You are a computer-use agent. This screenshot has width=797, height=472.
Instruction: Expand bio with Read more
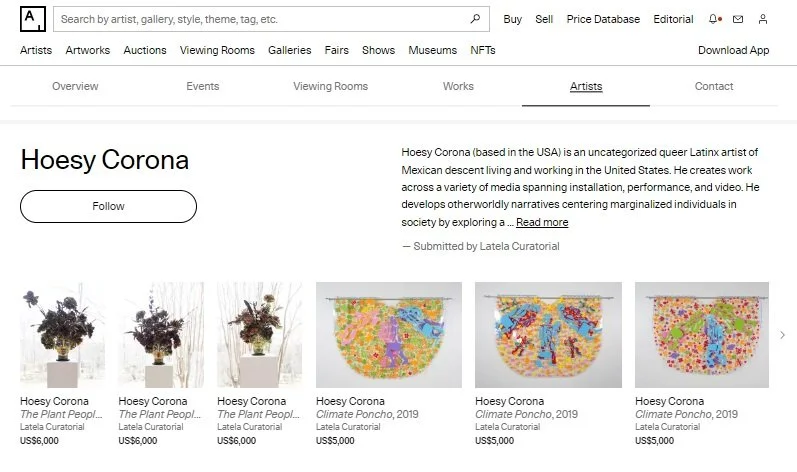pyautogui.click(x=542, y=222)
